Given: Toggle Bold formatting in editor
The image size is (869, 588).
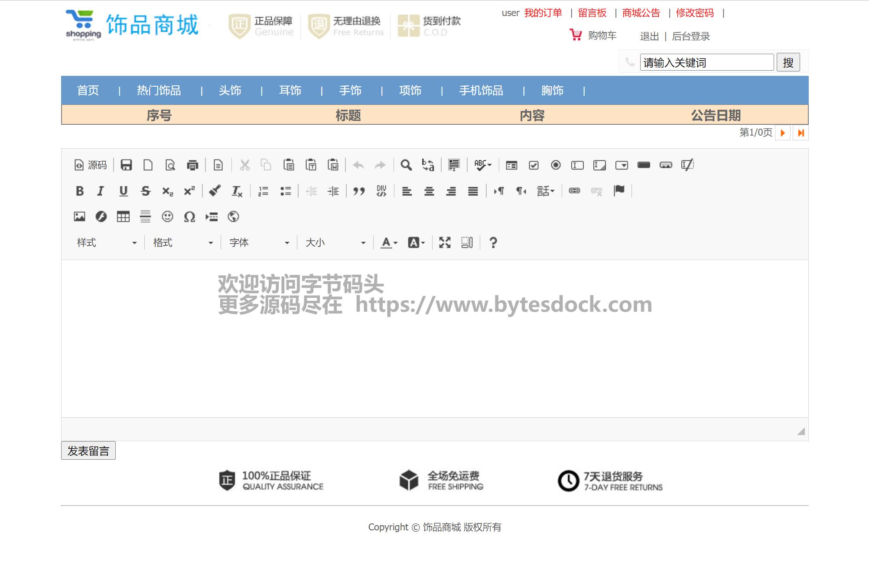Looking at the screenshot, I should point(80,191).
